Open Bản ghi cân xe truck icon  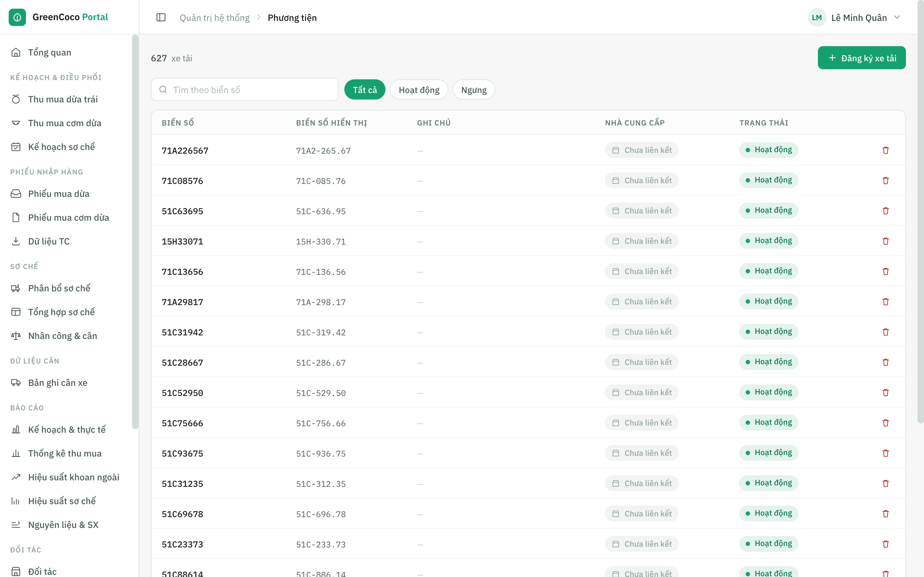click(x=16, y=382)
